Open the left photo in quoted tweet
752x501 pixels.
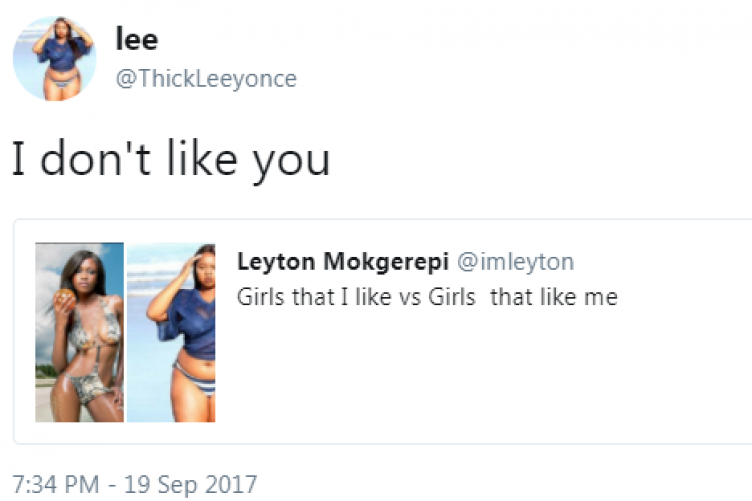click(x=79, y=332)
